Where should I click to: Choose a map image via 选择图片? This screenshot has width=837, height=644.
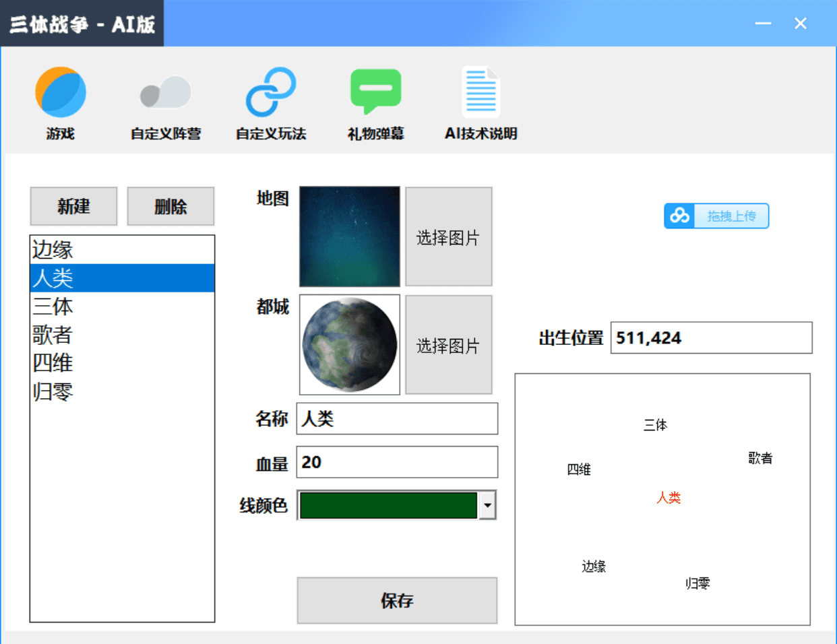point(448,236)
